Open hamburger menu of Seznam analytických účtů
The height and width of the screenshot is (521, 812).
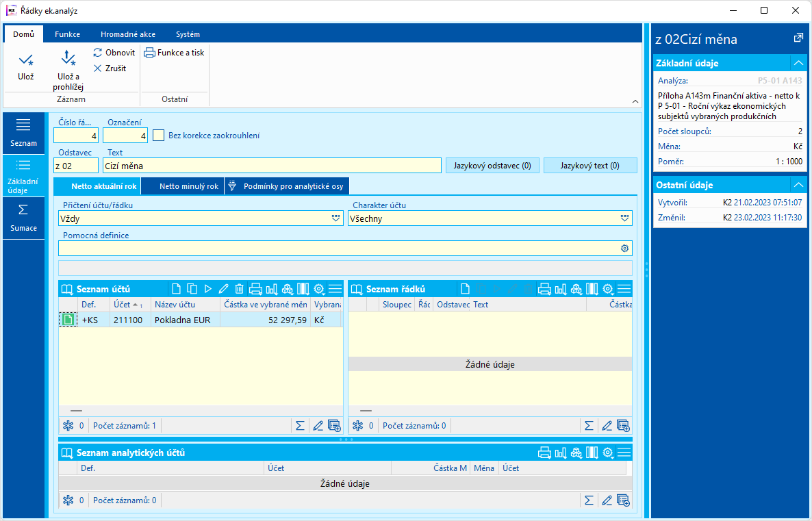(x=624, y=453)
